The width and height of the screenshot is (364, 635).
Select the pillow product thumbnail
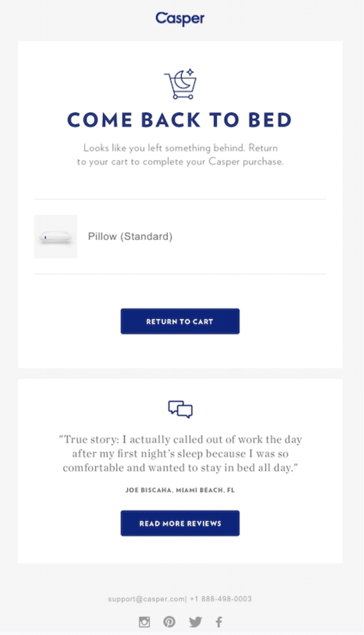56,236
